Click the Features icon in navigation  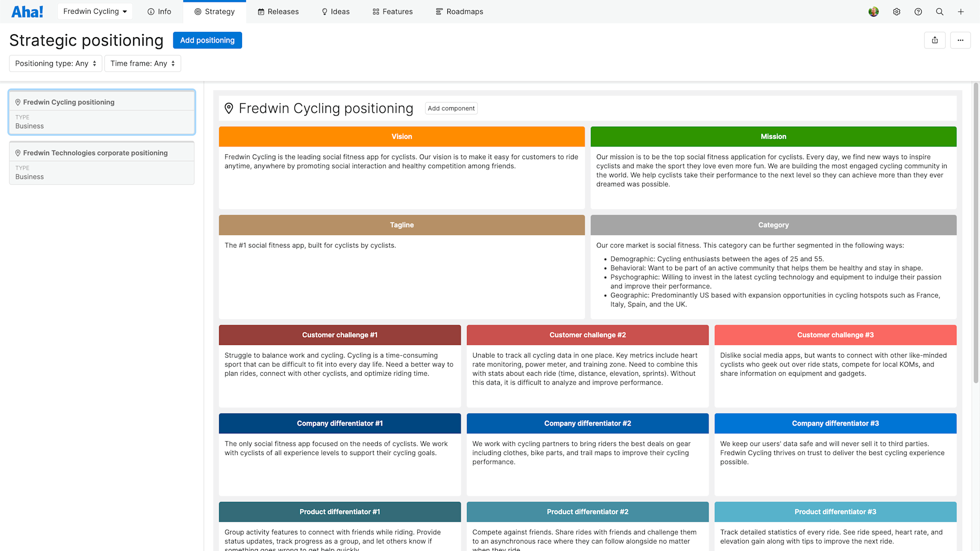coord(375,11)
